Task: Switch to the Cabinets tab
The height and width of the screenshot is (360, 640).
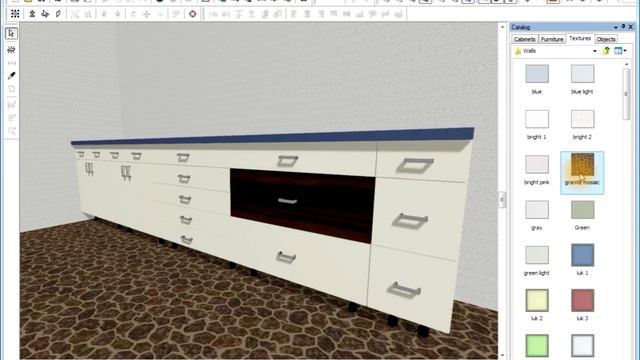Action: coord(524,39)
